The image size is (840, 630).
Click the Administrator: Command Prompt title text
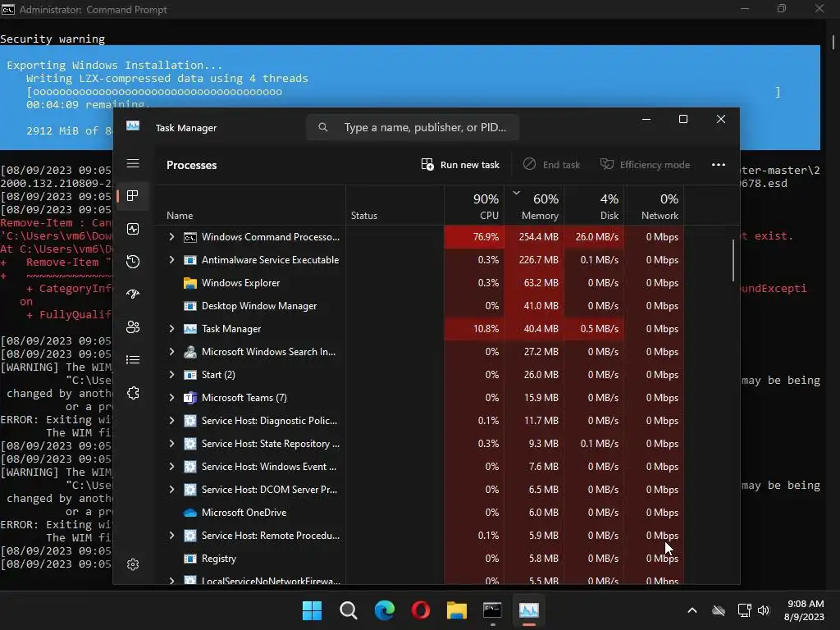pyautogui.click(x=94, y=10)
